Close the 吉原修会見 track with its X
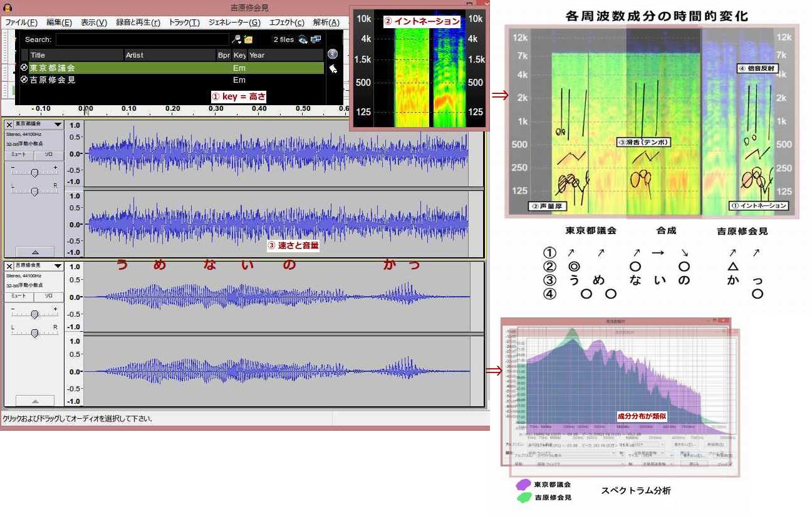 [x=9, y=266]
